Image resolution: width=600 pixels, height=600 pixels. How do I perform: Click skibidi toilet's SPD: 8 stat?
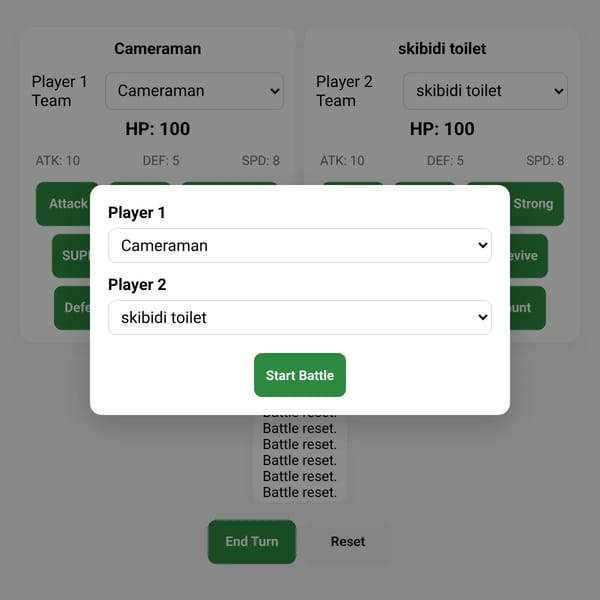click(545, 160)
